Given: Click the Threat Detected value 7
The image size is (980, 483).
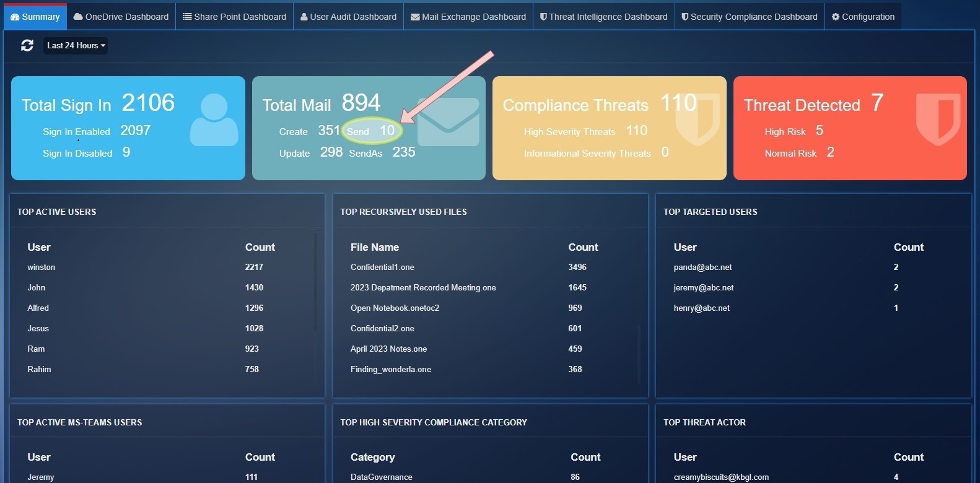Looking at the screenshot, I should pyautogui.click(x=877, y=103).
